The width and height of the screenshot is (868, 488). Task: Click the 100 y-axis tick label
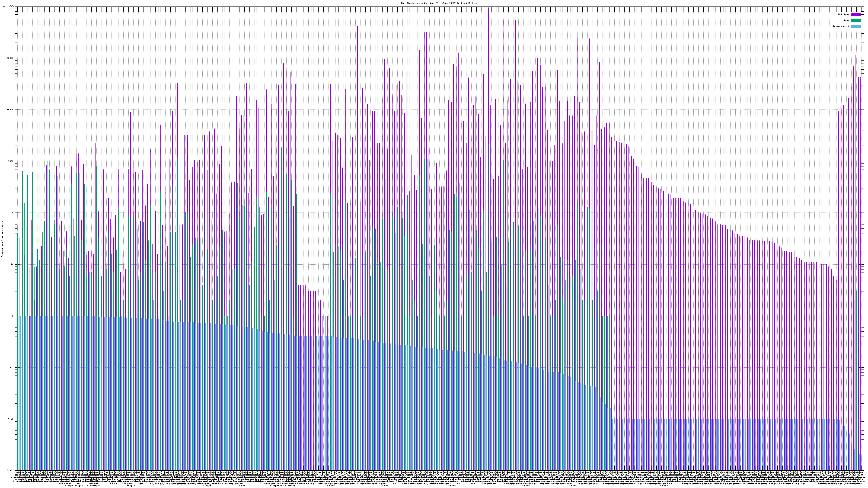11,213
